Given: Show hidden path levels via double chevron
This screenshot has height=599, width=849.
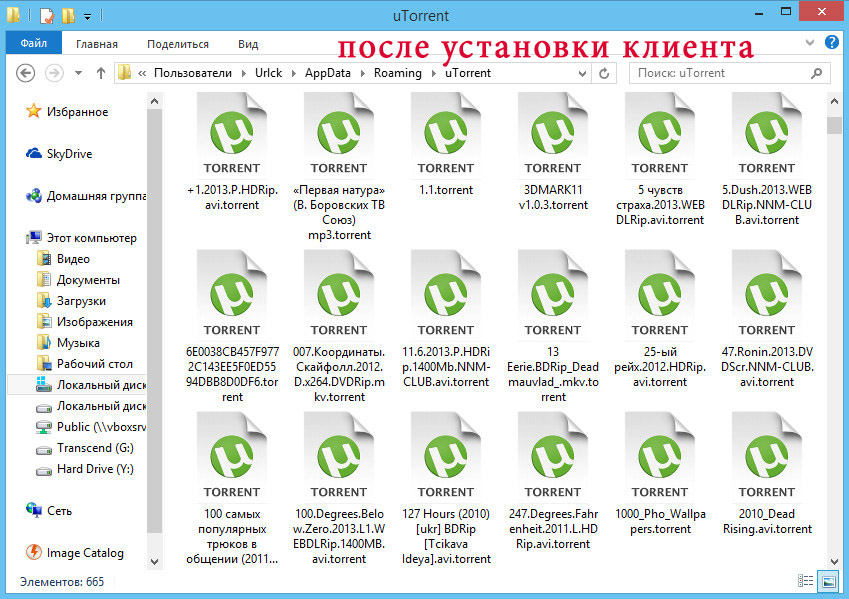Looking at the screenshot, I should click(x=142, y=73).
